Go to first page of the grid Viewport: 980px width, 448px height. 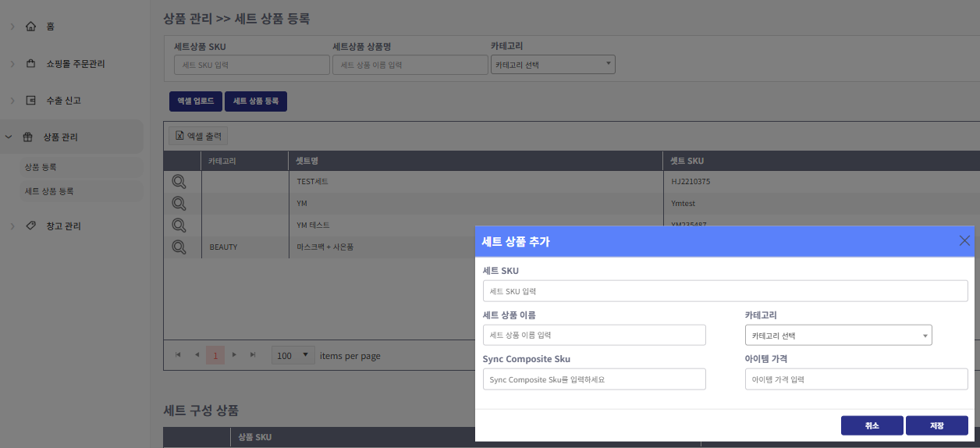click(178, 355)
